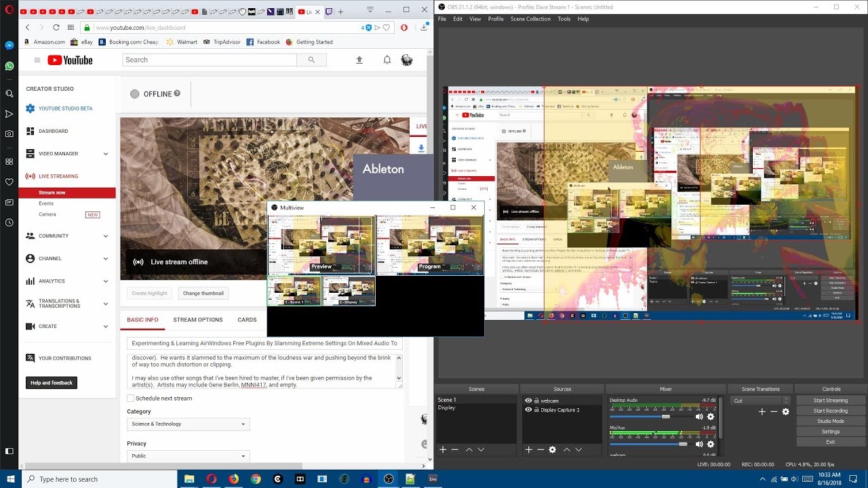
Task: Expand the Community sidebar section
Action: coord(106,236)
